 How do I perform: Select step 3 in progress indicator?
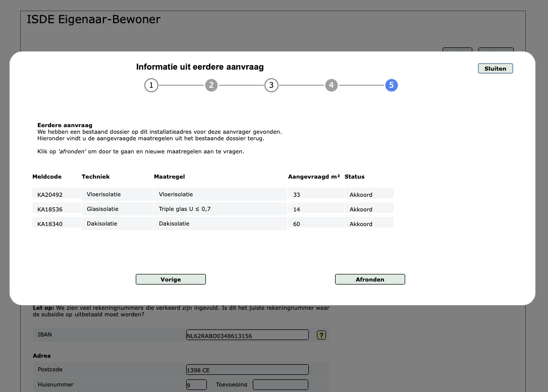tap(271, 85)
